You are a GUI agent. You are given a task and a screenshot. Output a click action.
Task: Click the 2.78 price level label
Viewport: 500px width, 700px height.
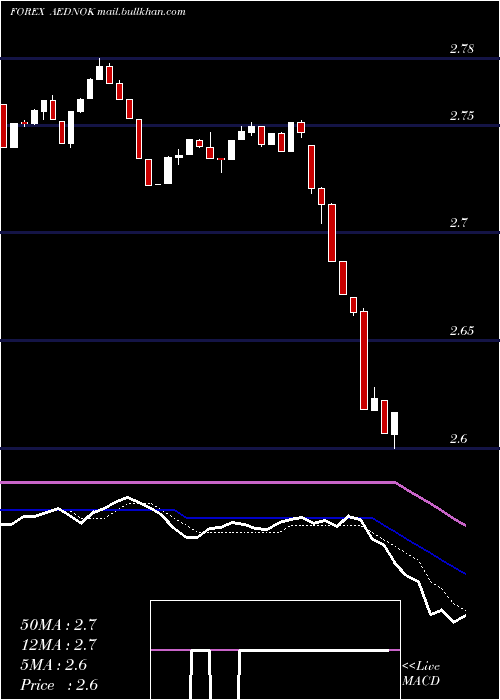pos(462,49)
